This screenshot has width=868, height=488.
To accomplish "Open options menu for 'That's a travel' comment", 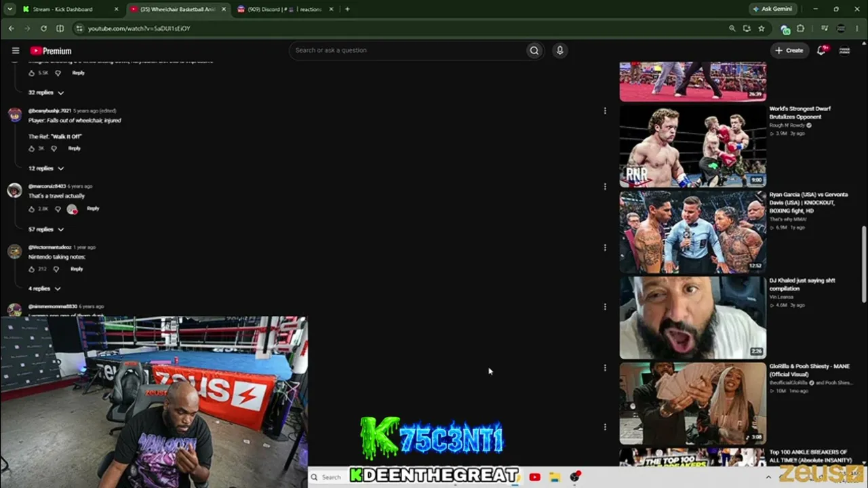I will [605, 186].
